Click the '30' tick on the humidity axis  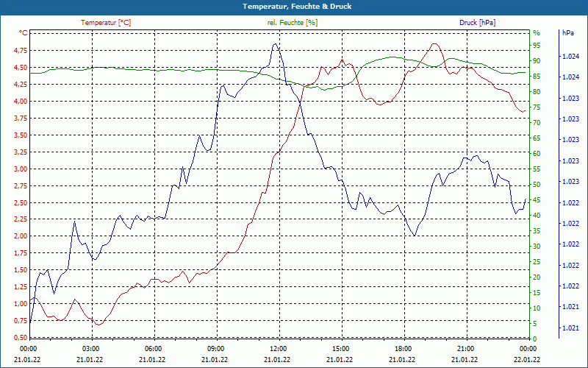[537, 246]
